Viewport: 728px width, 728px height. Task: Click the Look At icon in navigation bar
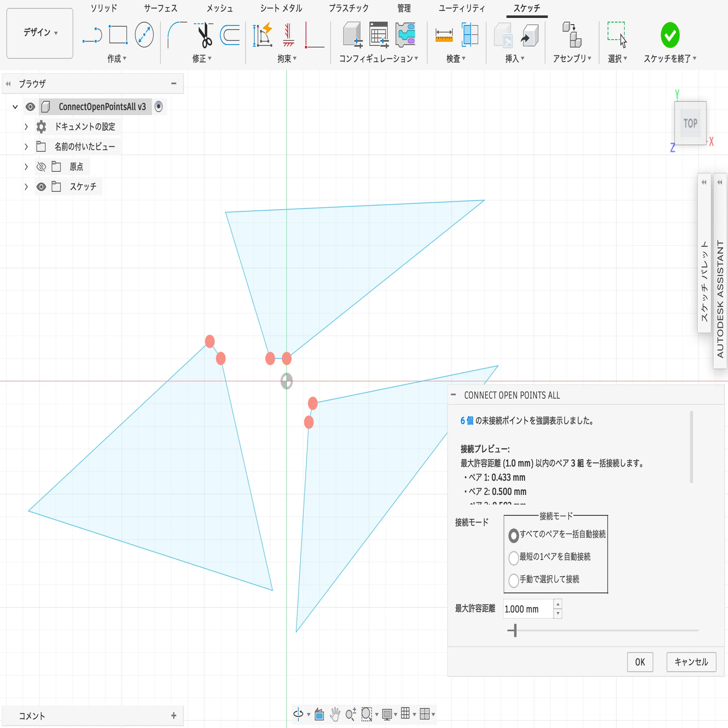(x=319, y=714)
